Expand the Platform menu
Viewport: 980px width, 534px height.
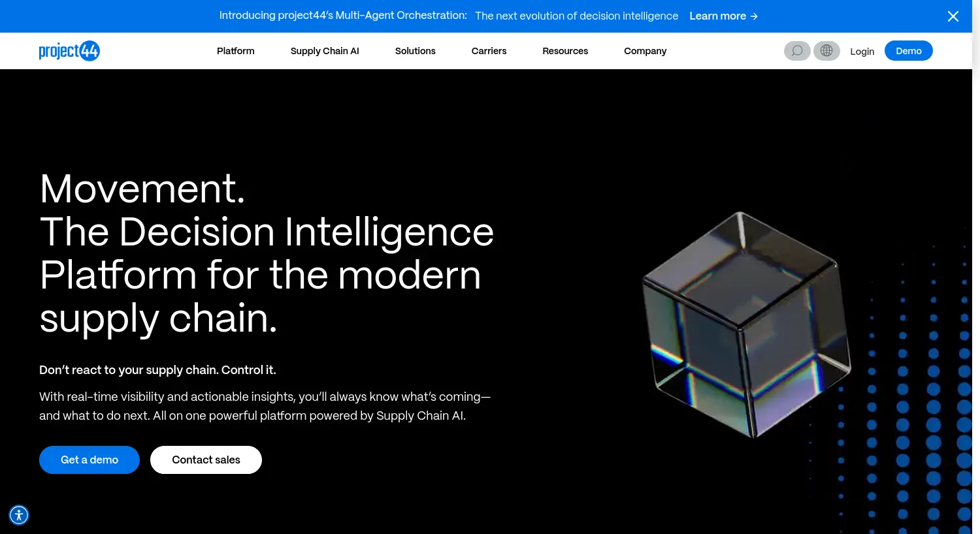click(x=235, y=51)
